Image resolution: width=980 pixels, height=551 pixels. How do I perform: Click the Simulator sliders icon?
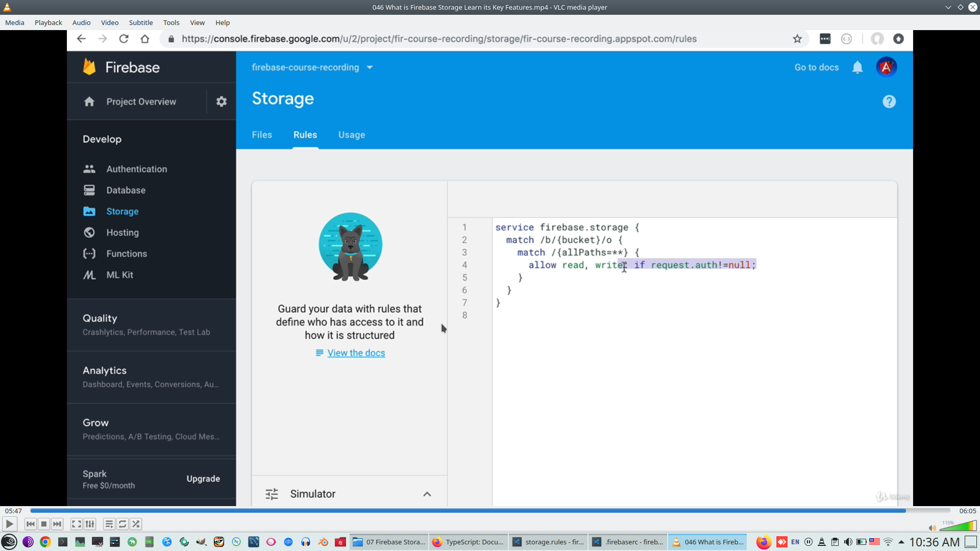(x=272, y=494)
